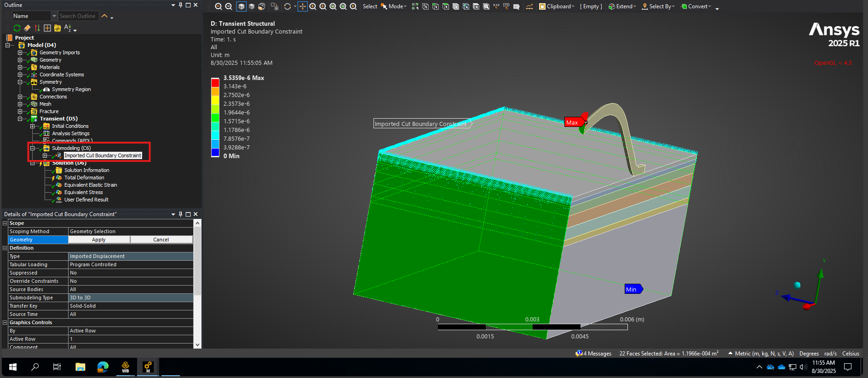The height and width of the screenshot is (378, 868).
Task: Click the Active Row value field
Action: click(x=131, y=339)
